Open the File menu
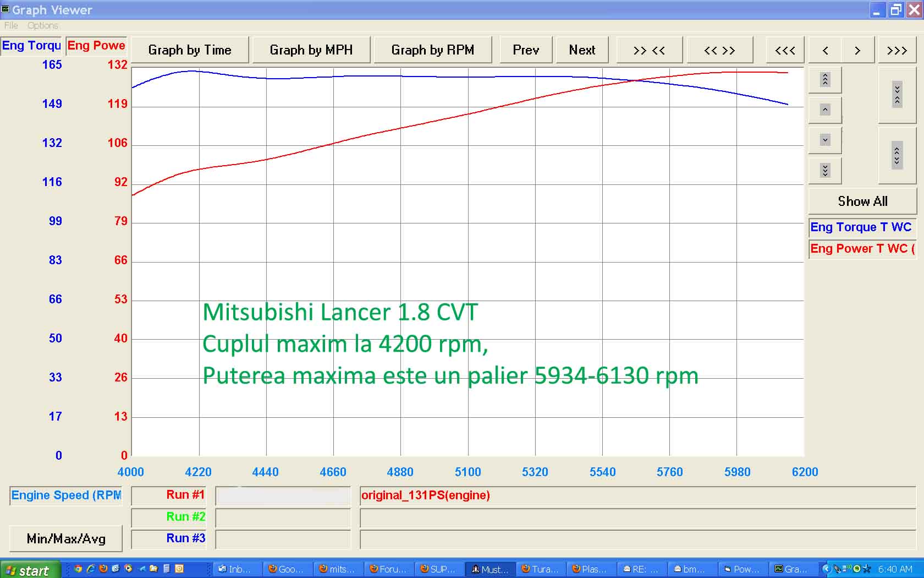924x578 pixels. (x=11, y=25)
